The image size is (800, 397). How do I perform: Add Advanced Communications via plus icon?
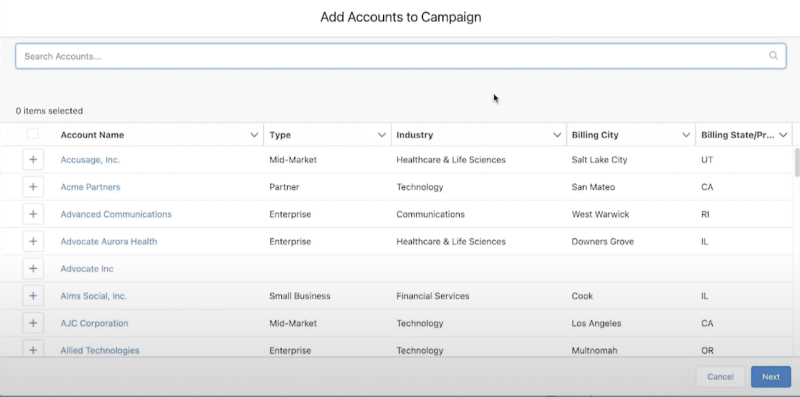(x=33, y=214)
